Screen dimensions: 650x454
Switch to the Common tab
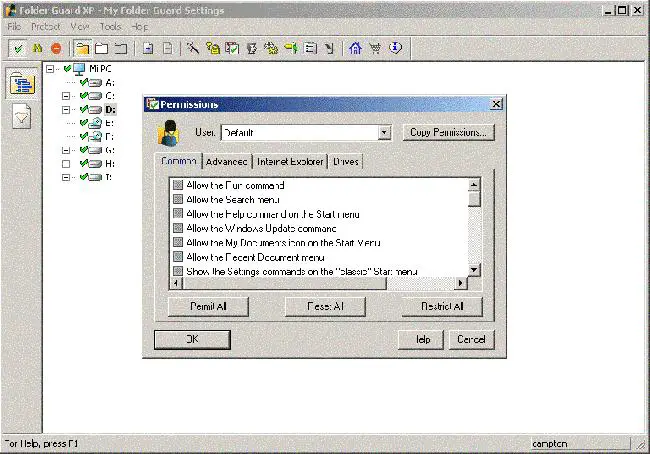179,161
